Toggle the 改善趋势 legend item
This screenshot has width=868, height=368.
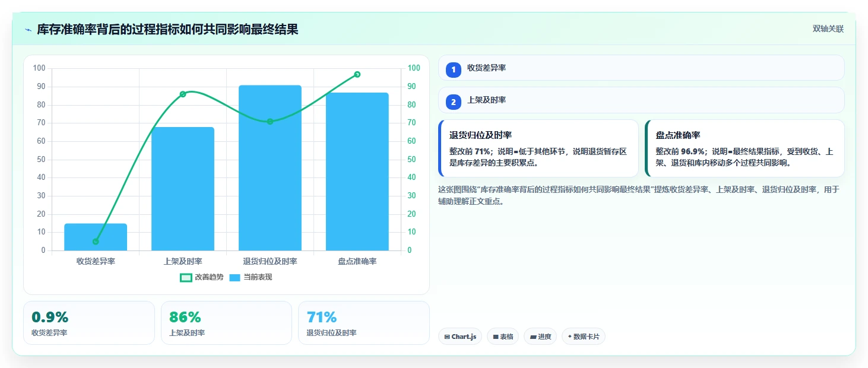tap(202, 277)
